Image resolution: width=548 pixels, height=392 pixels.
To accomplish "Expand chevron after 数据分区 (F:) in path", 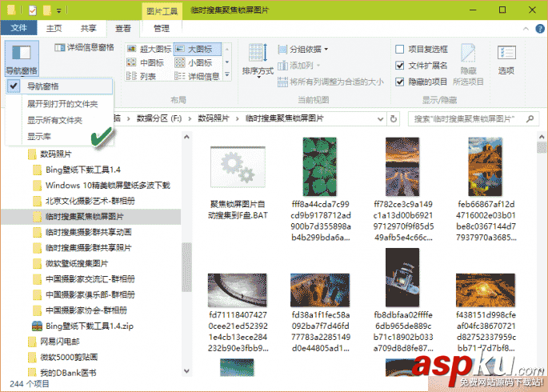I will (190, 118).
